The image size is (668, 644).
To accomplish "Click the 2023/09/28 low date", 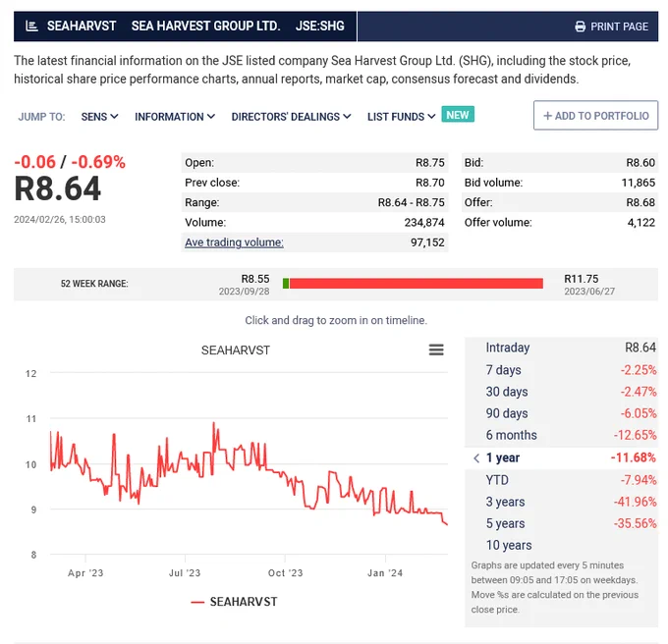I will 244,292.
